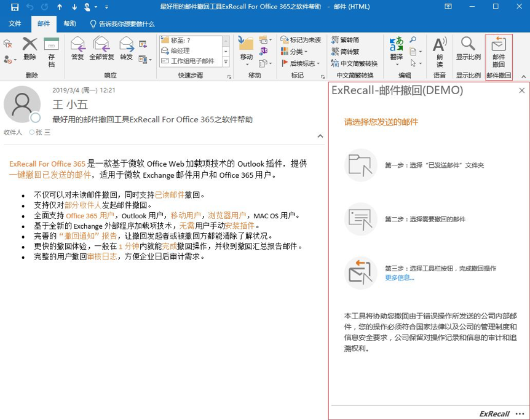Click the Ribbon Display Options icon
Image resolution: width=530 pixels, height=420 pixels.
pos(448,6)
